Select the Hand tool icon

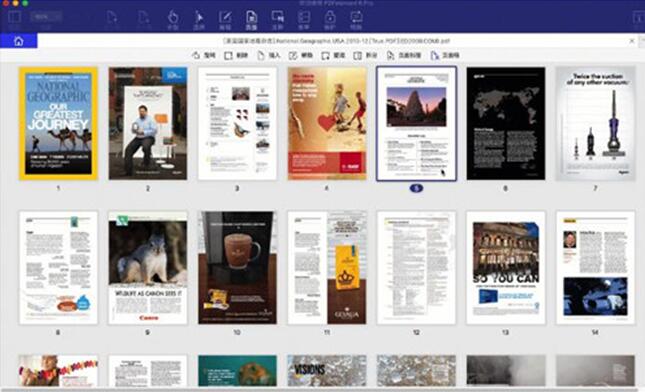tap(173, 20)
